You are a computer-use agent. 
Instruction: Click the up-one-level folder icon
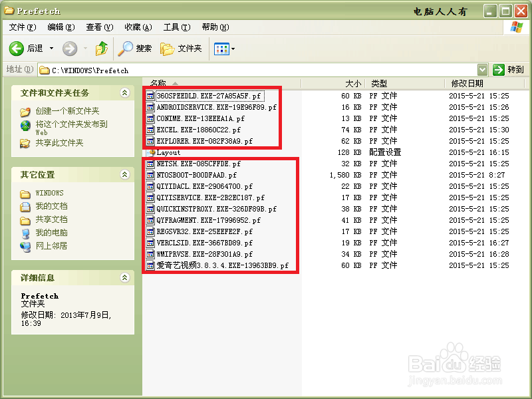tap(100, 47)
